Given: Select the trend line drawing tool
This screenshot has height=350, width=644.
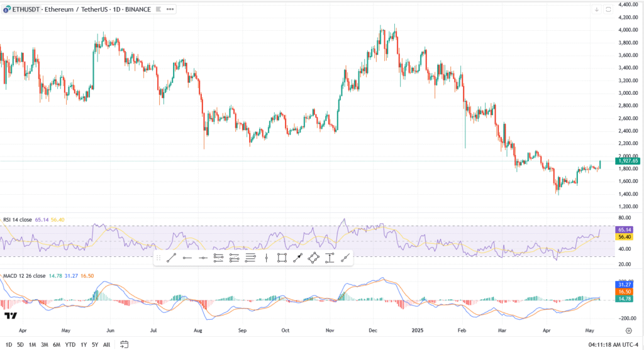Looking at the screenshot, I should 172,258.
